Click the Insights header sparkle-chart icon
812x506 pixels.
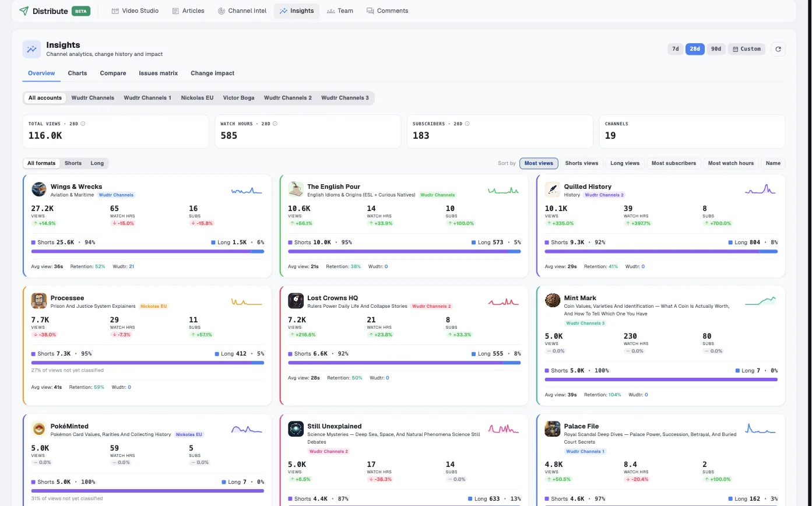[31, 50]
